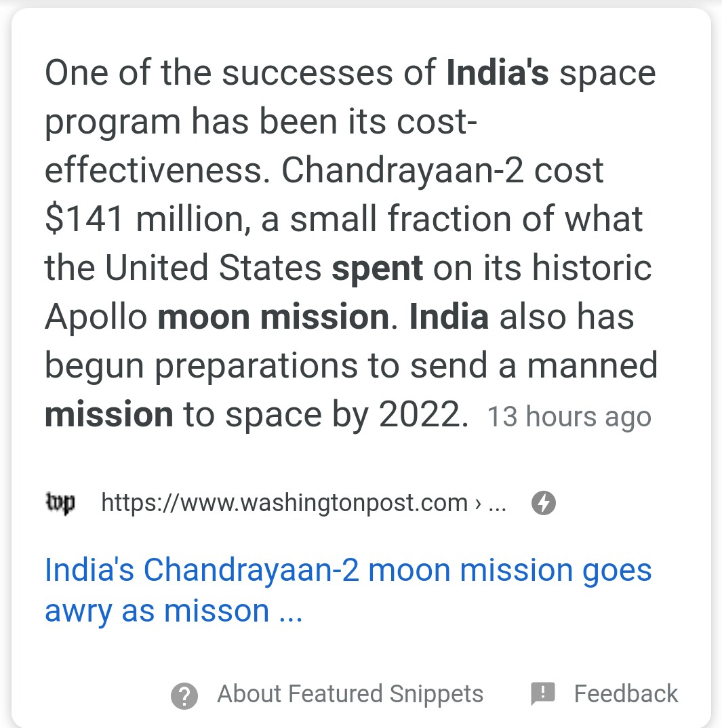Click the United States text in snippet
Image resolution: width=722 pixels, height=728 pixels.
[213, 268]
